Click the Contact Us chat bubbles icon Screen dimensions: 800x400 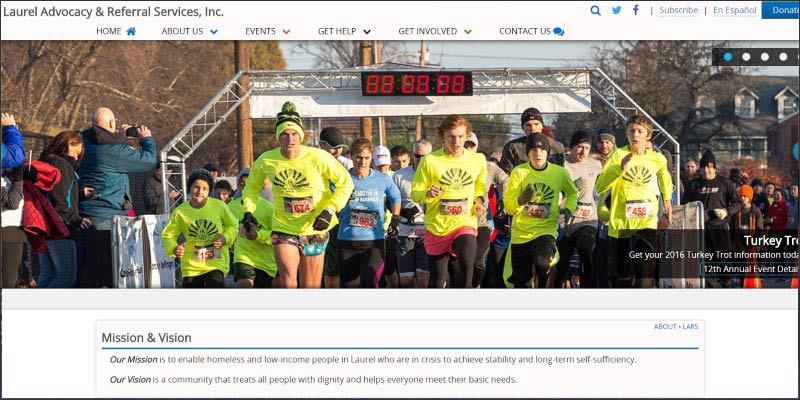click(x=558, y=31)
